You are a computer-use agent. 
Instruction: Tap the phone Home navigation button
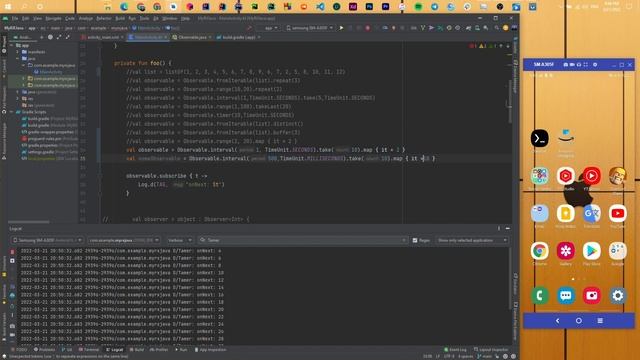coord(579,321)
